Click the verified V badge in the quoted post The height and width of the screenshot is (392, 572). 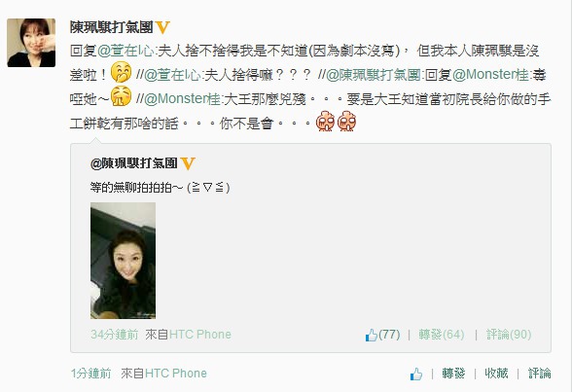tap(188, 163)
